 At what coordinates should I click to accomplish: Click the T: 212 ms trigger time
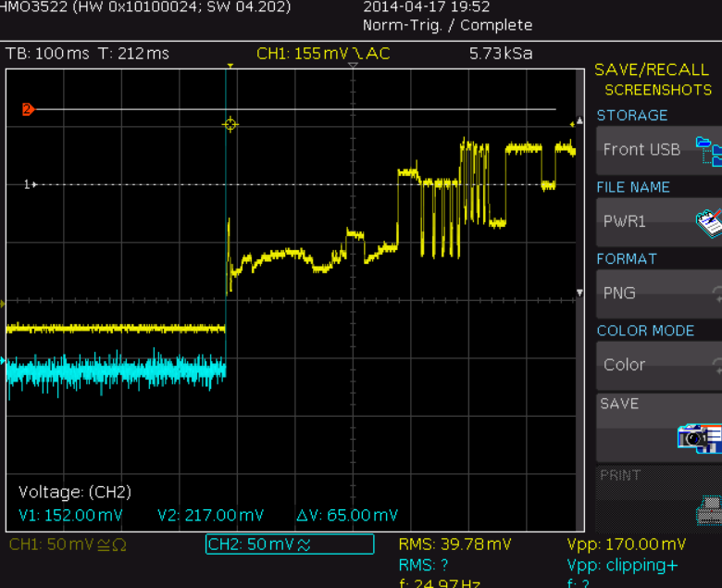click(133, 54)
